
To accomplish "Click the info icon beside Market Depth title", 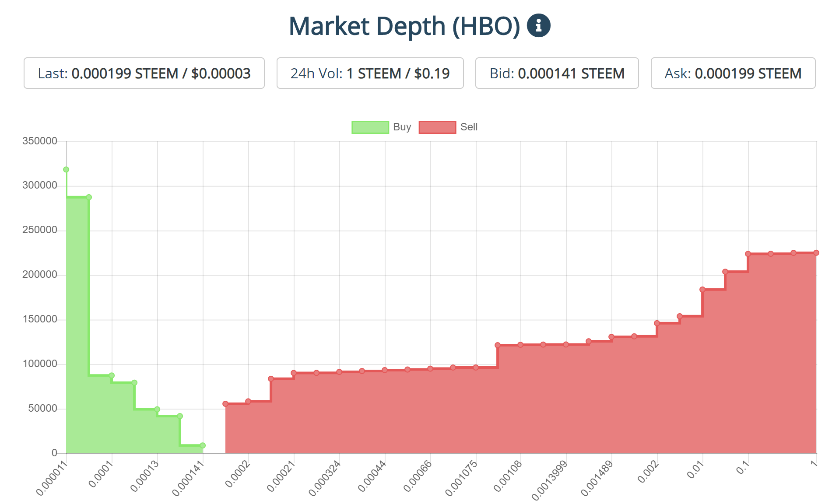I will point(538,25).
